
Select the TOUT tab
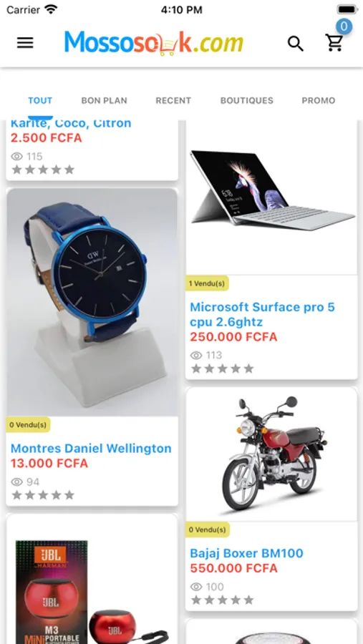40,101
